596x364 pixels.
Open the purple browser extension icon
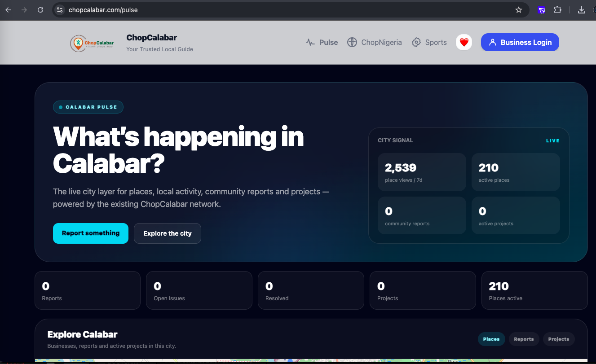(542, 10)
